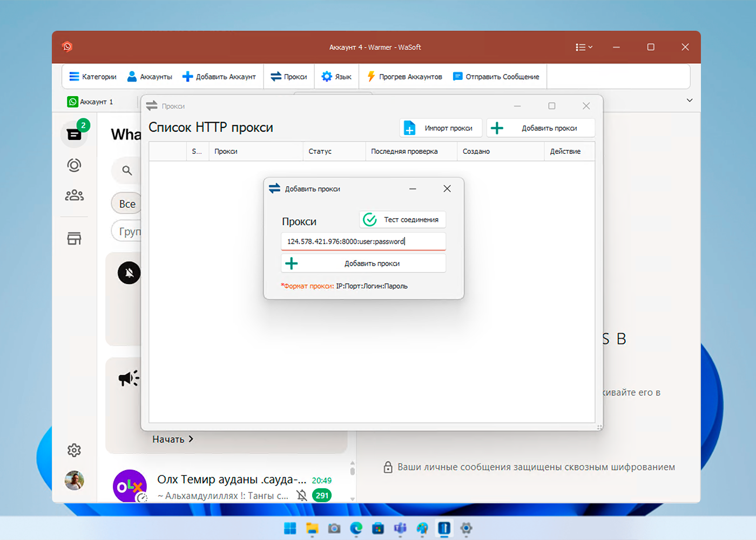Switch to the Аккаунт 1 tab
Image resolution: width=756 pixels, height=540 pixels.
tap(90, 102)
